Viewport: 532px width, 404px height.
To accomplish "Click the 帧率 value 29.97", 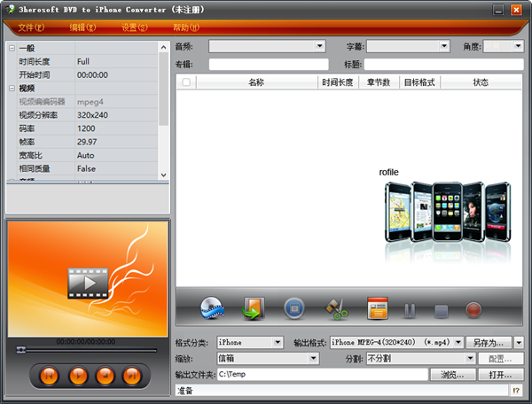I will [116, 142].
